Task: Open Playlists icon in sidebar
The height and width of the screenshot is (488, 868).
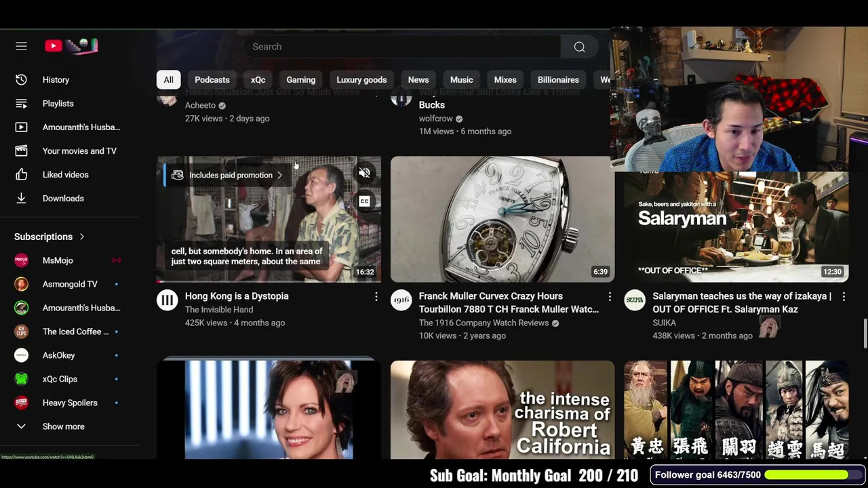Action: 21,104
